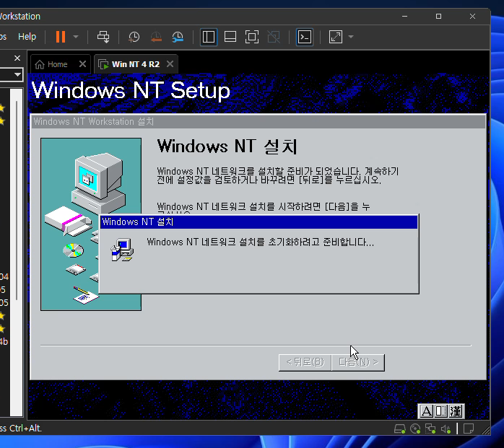The width and height of the screenshot is (504, 448).
Task: Click the network setup computer icon in dialog
Action: click(122, 250)
